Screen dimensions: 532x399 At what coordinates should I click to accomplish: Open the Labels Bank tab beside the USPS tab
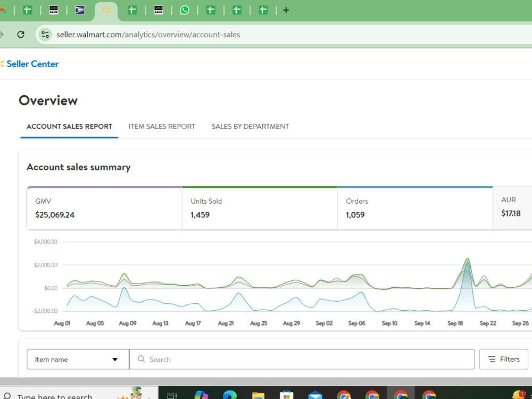click(54, 10)
